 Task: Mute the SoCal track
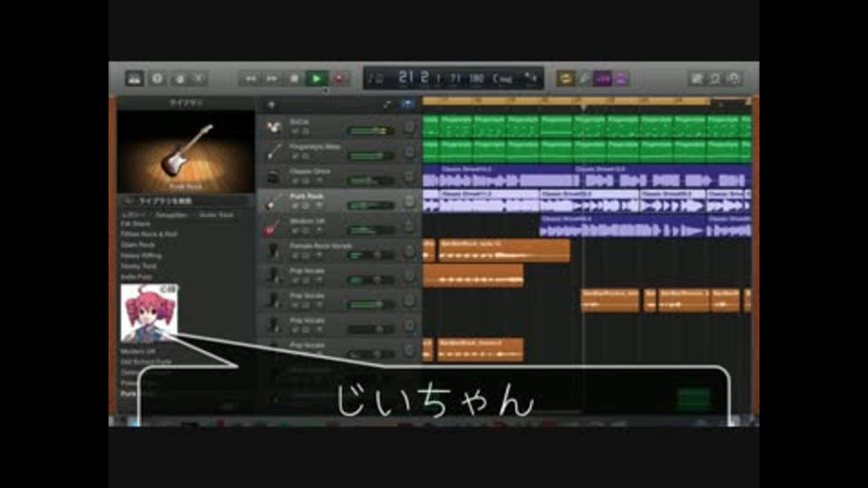(x=296, y=131)
